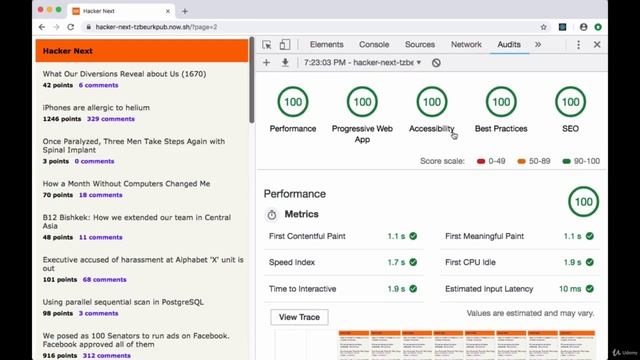The height and width of the screenshot is (360, 640).
Task: Open the 68 comments link
Action: (104, 280)
